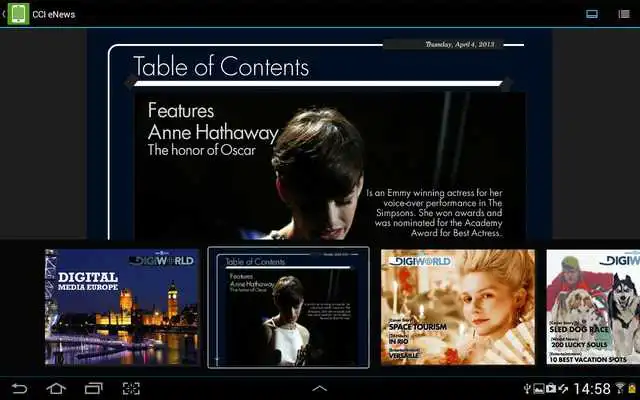Tap the USB connection status icon
Screen dimensions: 640x400
[528, 388]
